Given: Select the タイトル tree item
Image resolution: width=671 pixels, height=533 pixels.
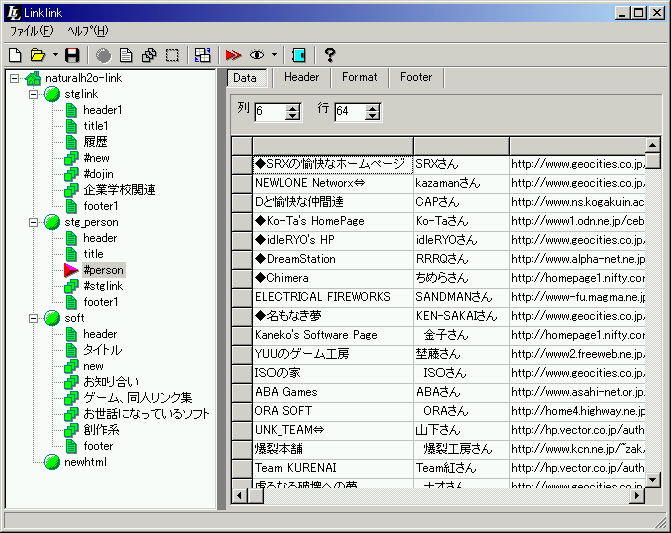Looking at the screenshot, I should tap(102, 350).
